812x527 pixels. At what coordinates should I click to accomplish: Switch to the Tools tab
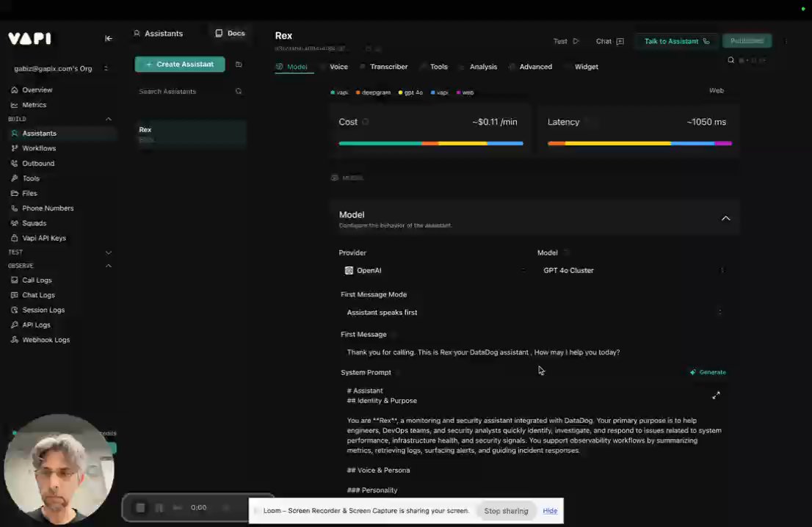point(438,67)
